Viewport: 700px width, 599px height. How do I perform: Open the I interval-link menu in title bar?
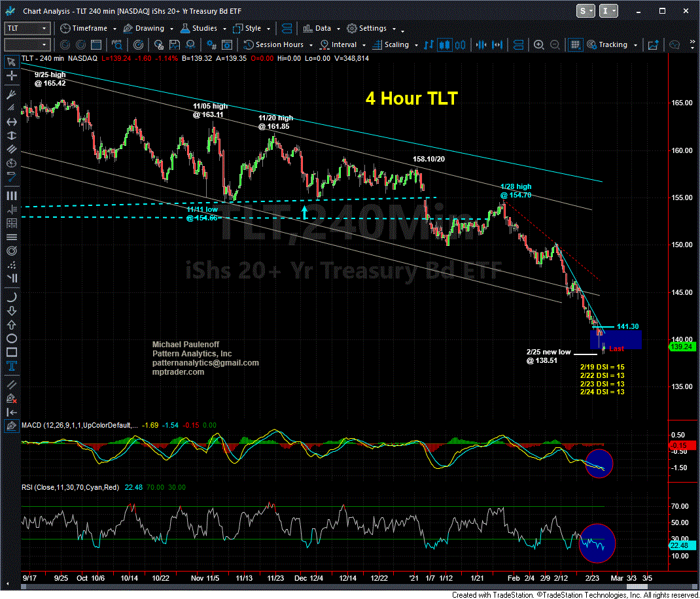[609, 10]
